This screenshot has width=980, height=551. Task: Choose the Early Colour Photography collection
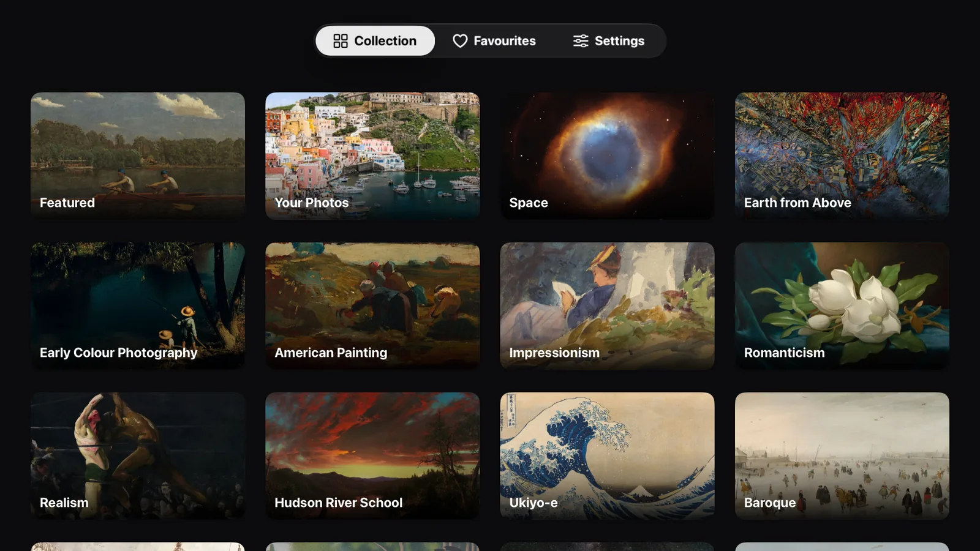coord(138,306)
